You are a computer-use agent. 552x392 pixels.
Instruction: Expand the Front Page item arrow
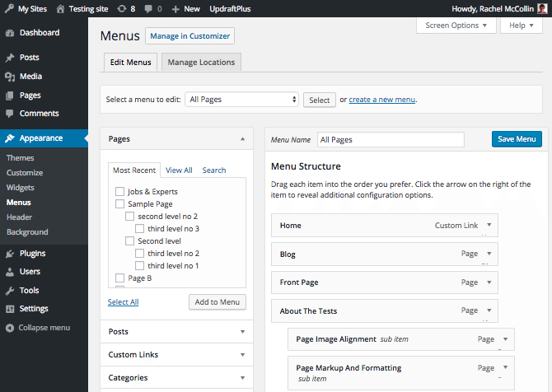489,282
